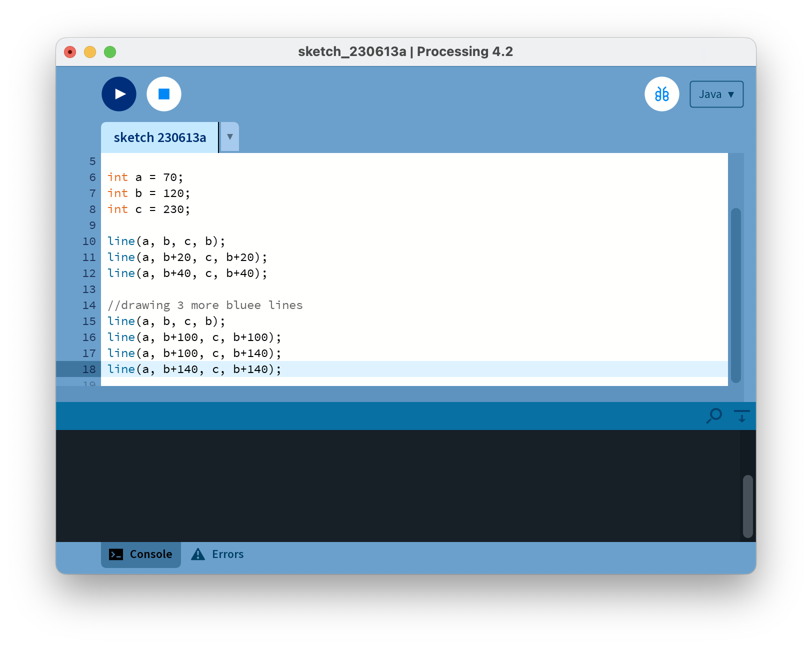Open the Errors tab
Screen dimensions: 812x648
(x=227, y=554)
